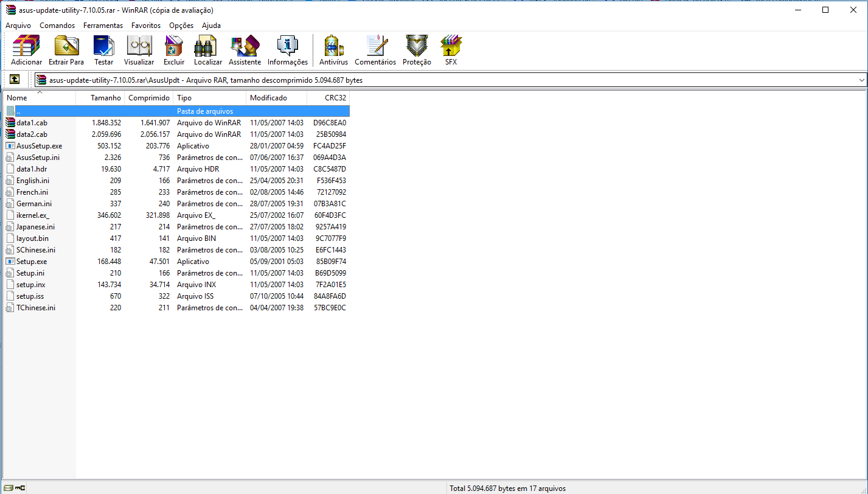
Task: Go up one folder level
Action: (x=15, y=80)
